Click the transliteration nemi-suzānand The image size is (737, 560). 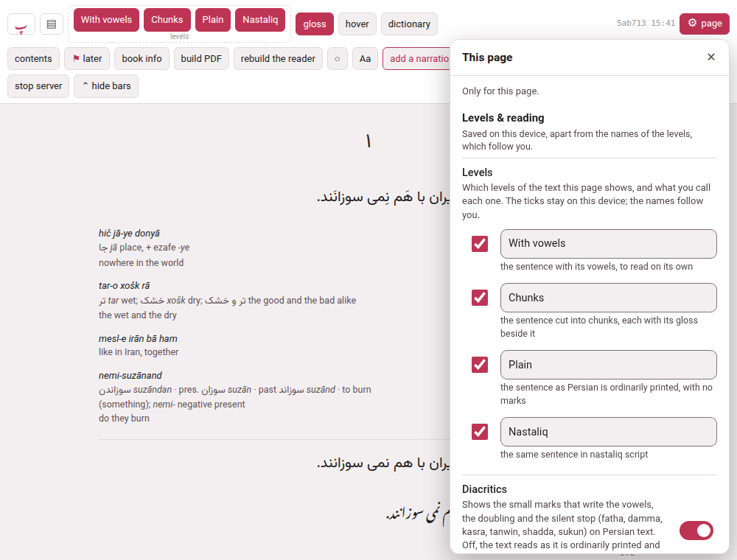tap(130, 375)
